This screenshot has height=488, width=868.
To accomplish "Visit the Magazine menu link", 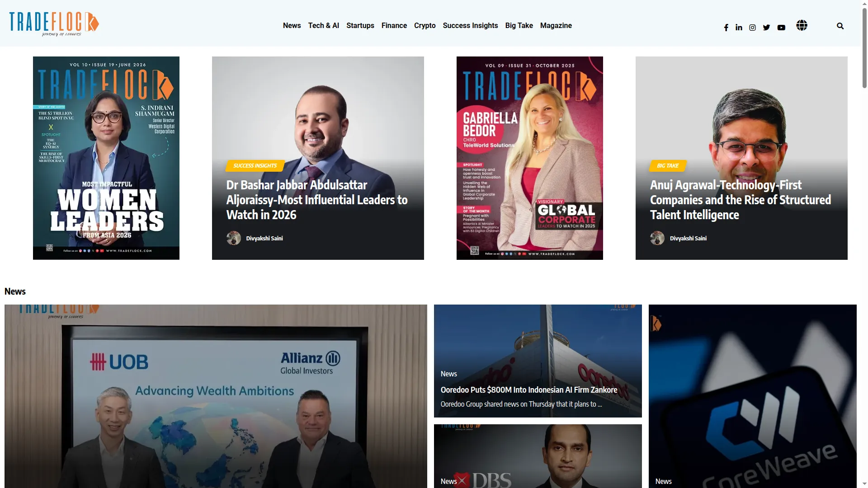I will pos(556,26).
